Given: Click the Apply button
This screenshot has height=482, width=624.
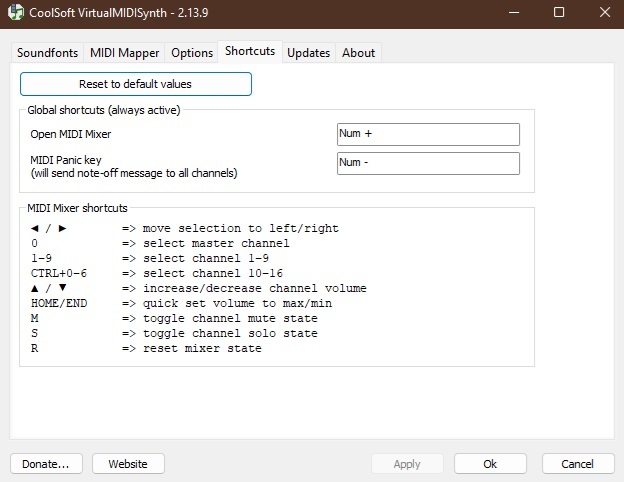Looking at the screenshot, I should pyautogui.click(x=407, y=464).
